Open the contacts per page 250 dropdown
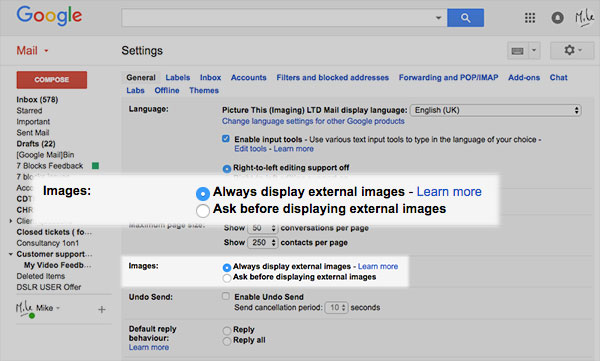This screenshot has width=600, height=361. [262, 243]
